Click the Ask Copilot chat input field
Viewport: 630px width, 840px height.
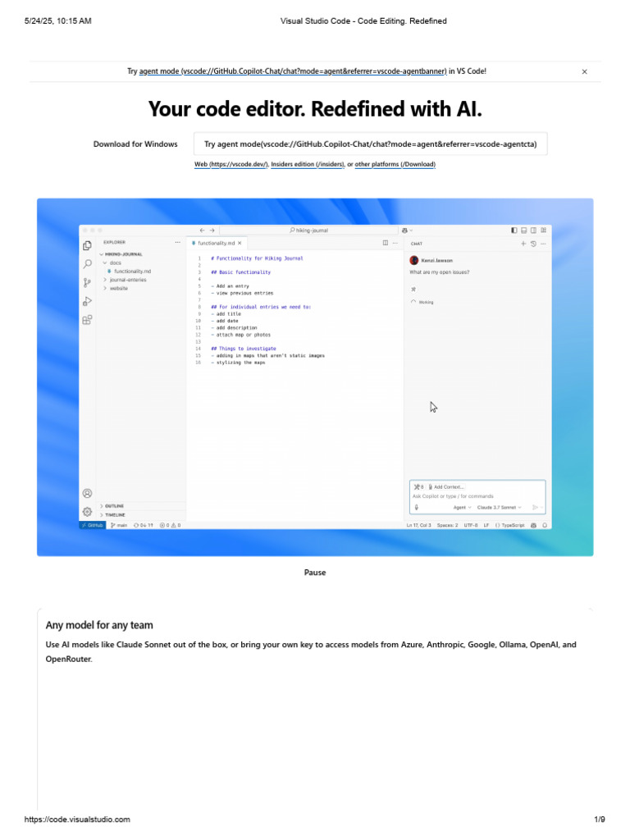tap(477, 496)
